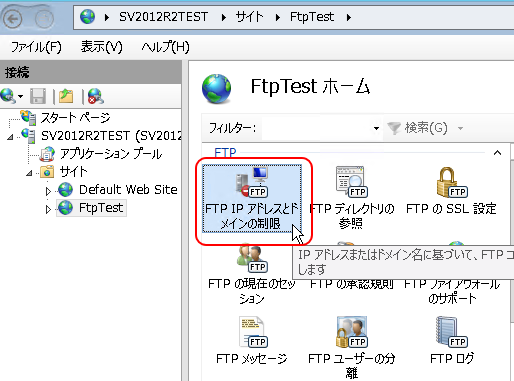514x381 pixels.
Task: Open FTP ログ feature
Action: pyautogui.click(x=451, y=340)
